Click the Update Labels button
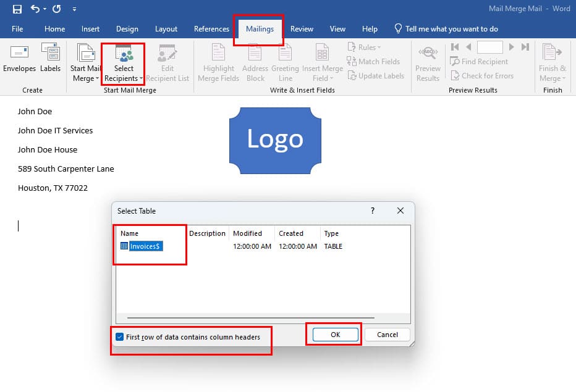 tap(375, 75)
